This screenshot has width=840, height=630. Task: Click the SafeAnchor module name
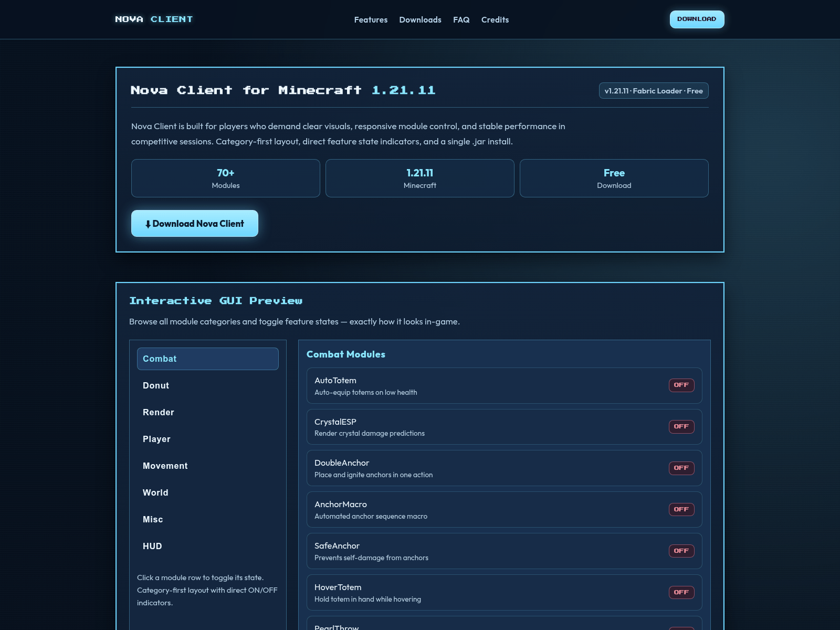[x=337, y=546]
